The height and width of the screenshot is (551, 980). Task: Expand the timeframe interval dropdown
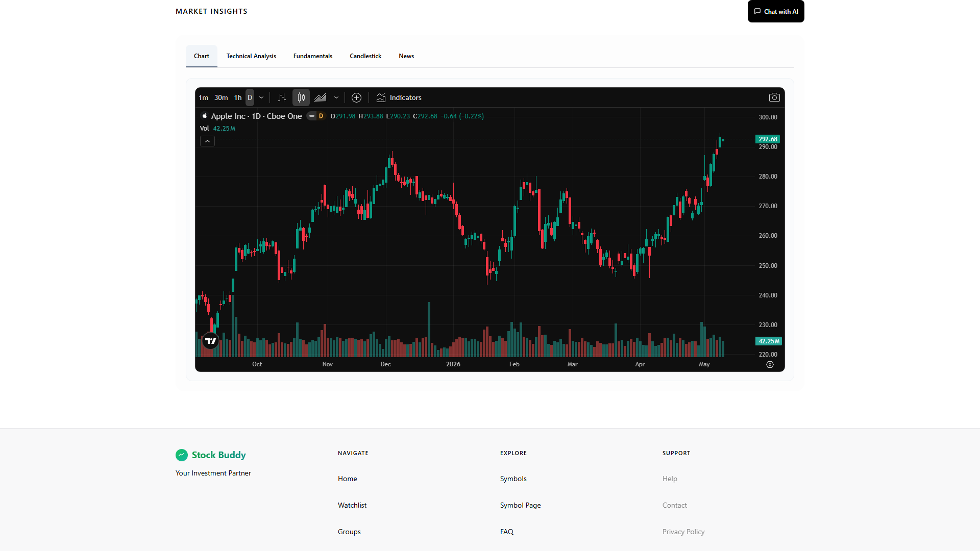pos(261,97)
